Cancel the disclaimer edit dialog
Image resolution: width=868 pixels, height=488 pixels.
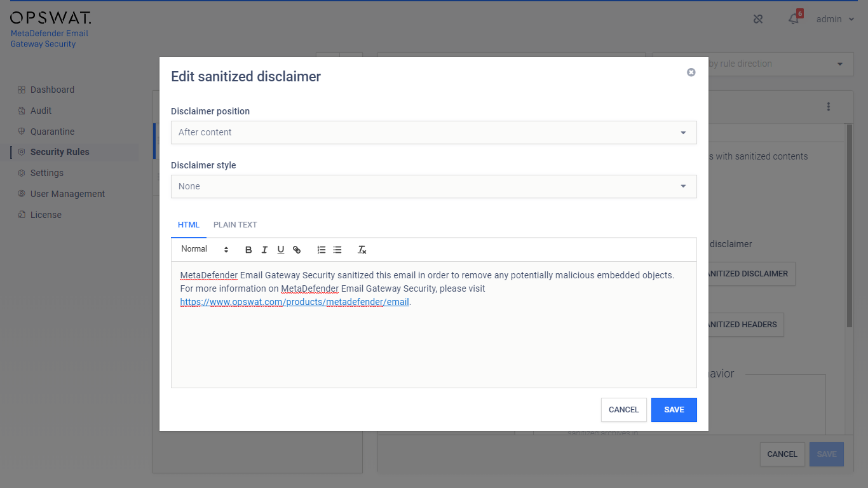pyautogui.click(x=624, y=410)
